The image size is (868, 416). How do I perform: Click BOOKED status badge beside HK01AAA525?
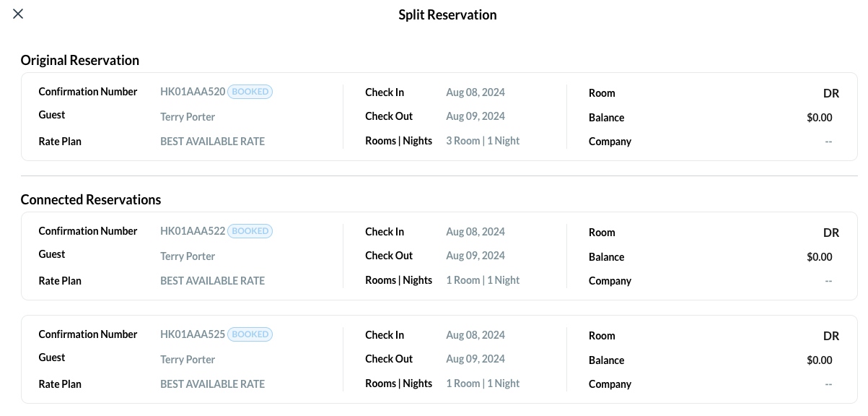[250, 334]
